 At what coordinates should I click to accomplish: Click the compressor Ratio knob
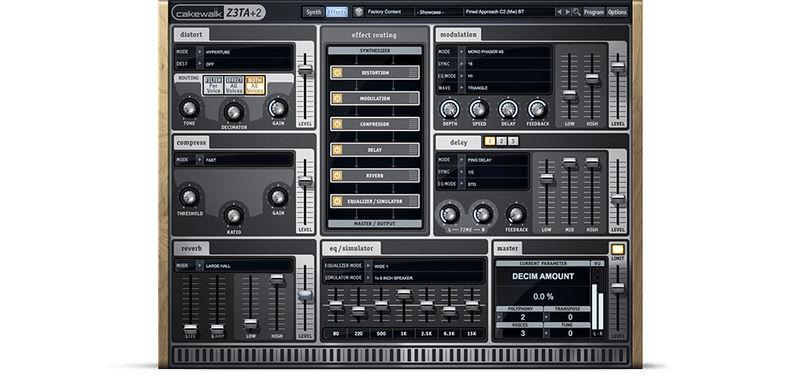tap(234, 215)
